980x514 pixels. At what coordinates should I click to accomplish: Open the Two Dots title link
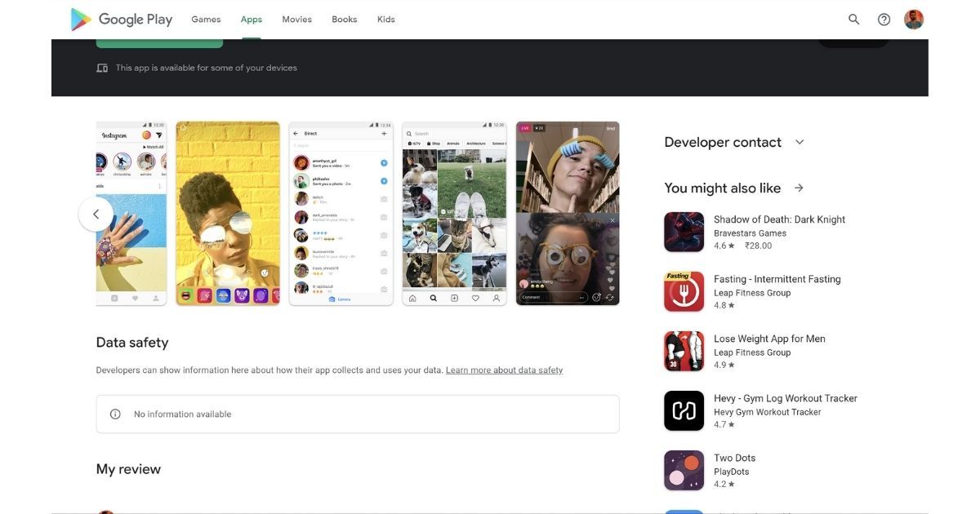[735, 458]
